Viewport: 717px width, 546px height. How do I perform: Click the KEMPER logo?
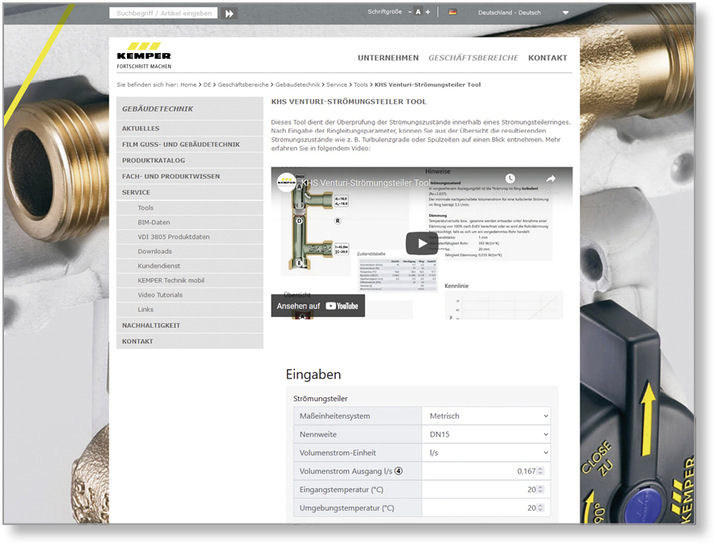tap(144, 54)
